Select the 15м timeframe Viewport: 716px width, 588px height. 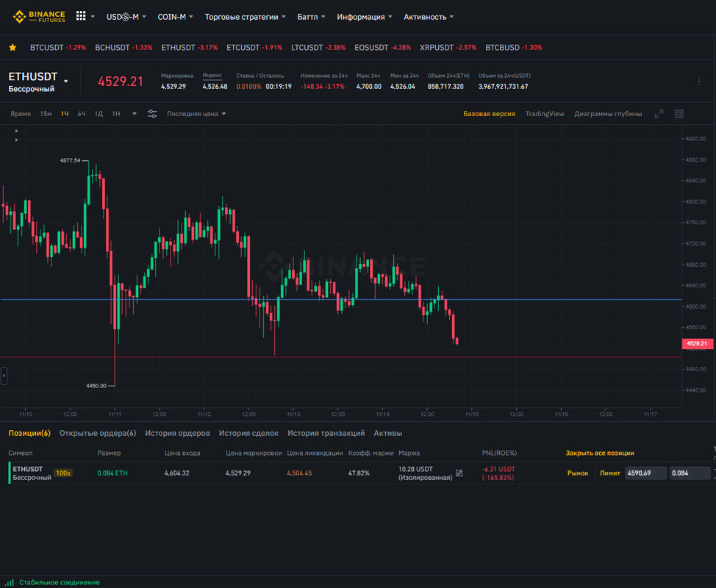tap(46, 114)
